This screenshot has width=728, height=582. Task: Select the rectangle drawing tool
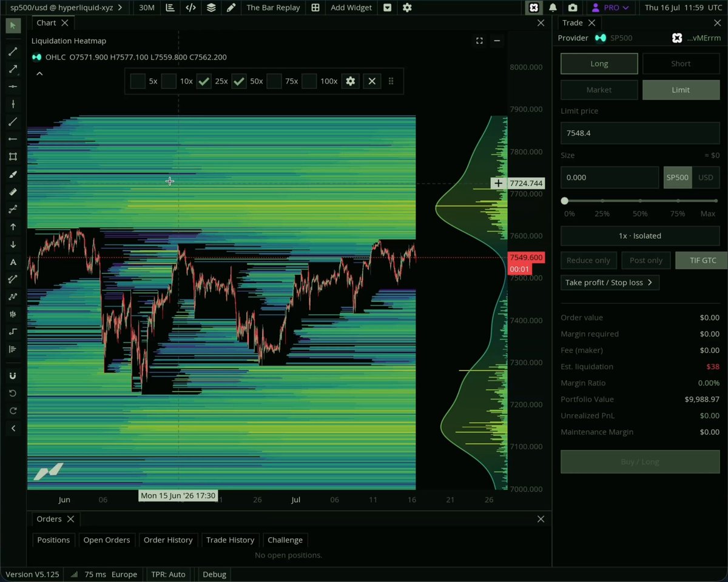coord(13,156)
